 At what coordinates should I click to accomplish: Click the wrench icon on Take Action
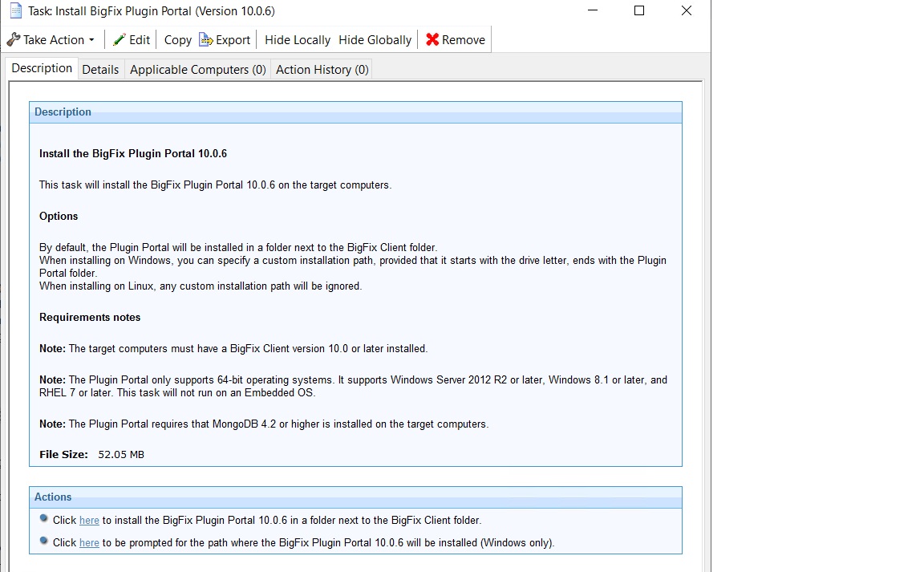14,39
